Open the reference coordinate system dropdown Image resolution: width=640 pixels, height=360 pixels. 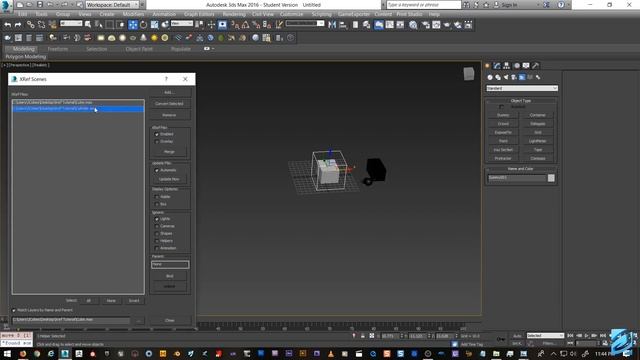[x=182, y=24]
